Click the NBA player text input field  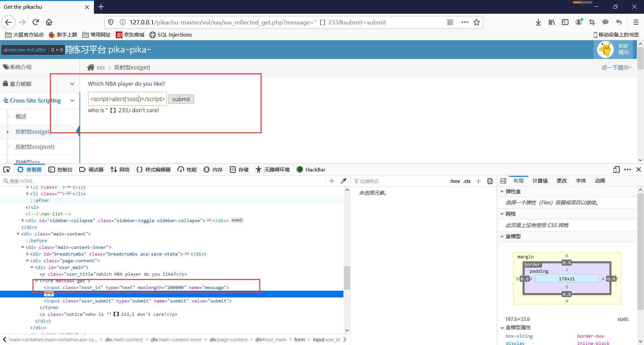pyautogui.click(x=127, y=99)
